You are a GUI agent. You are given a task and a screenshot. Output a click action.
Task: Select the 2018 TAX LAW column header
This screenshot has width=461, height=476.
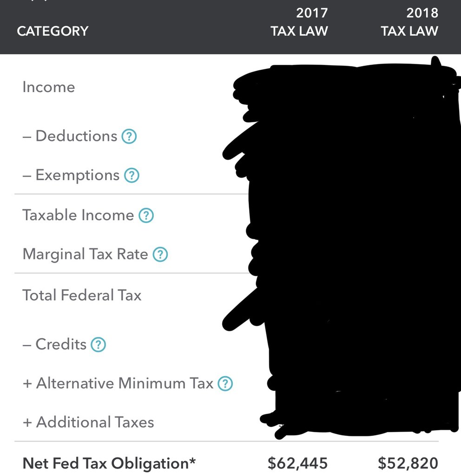[409, 22]
